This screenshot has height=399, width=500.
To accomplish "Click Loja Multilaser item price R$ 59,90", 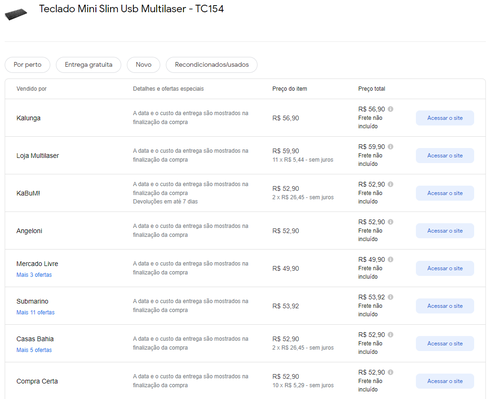I will 286,151.
